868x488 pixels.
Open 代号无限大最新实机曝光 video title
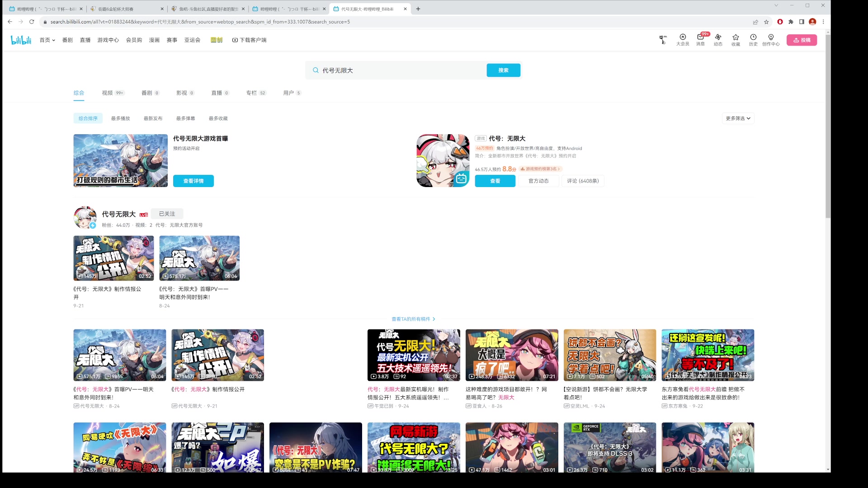pyautogui.click(x=408, y=394)
